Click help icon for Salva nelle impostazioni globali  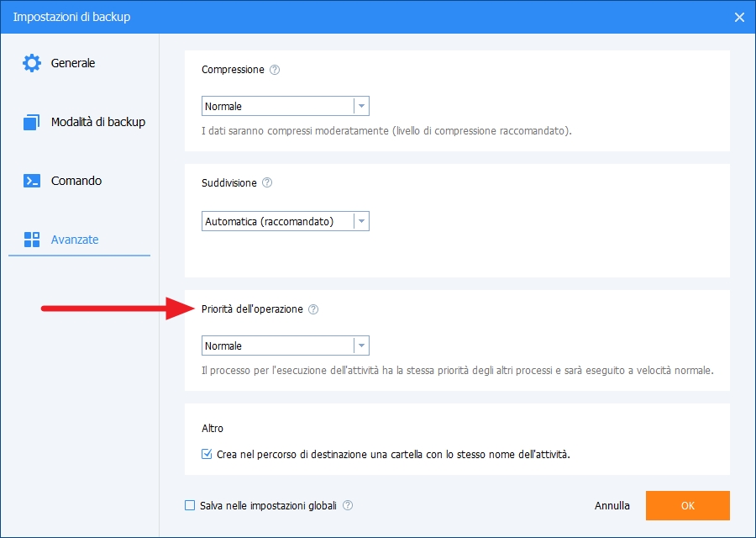(348, 506)
